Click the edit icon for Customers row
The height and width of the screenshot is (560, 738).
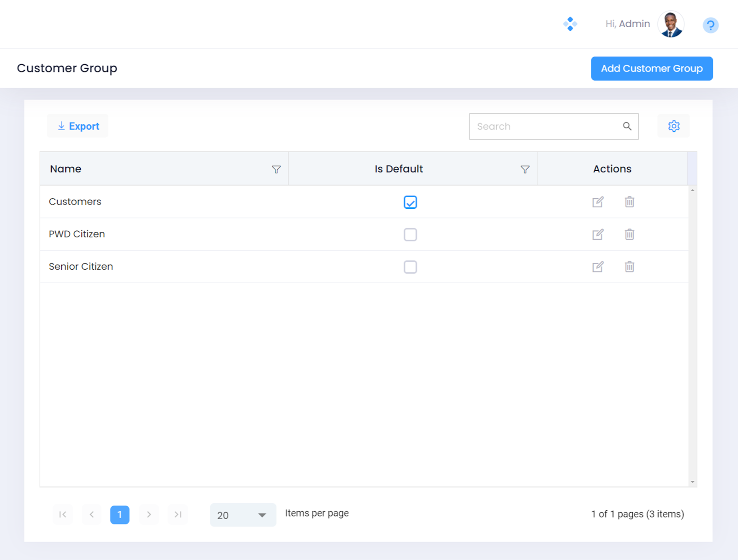[x=598, y=202]
